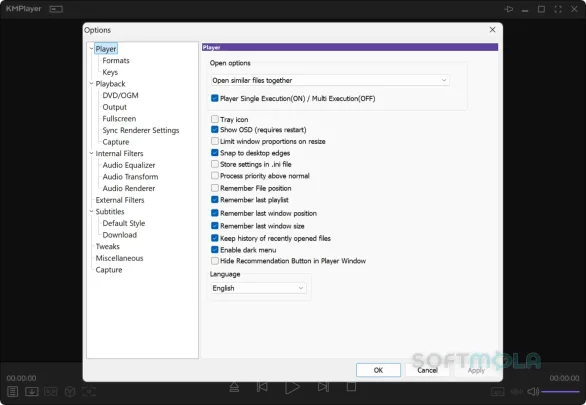Screen dimensions: 586x405
Task: Open Audio Equalizer settings
Action: (x=129, y=165)
